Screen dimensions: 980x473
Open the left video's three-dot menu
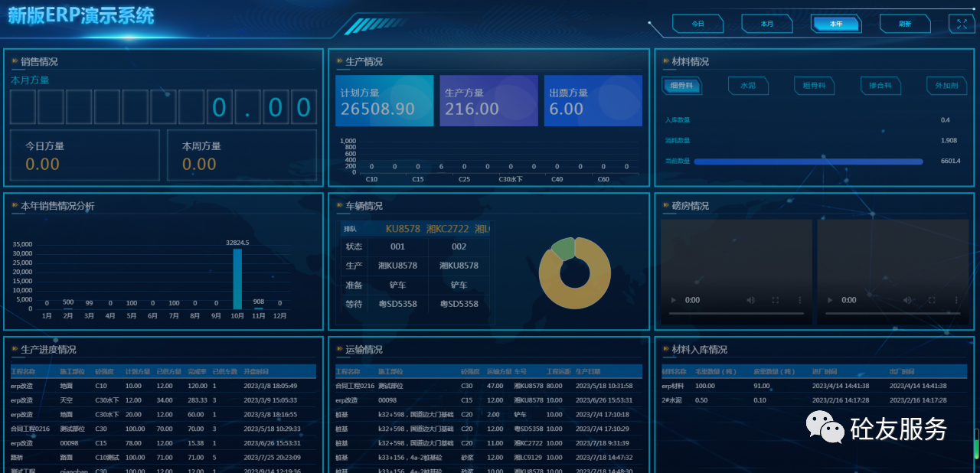[799, 300]
